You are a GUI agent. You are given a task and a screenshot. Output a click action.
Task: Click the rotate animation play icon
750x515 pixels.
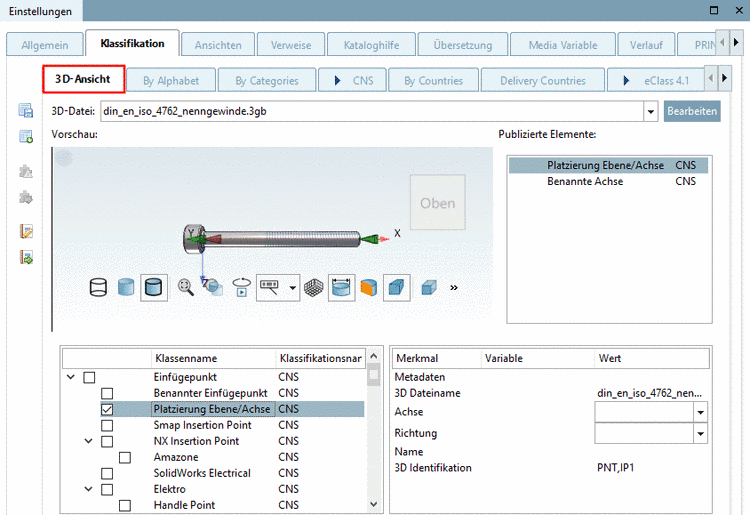[x=242, y=287]
